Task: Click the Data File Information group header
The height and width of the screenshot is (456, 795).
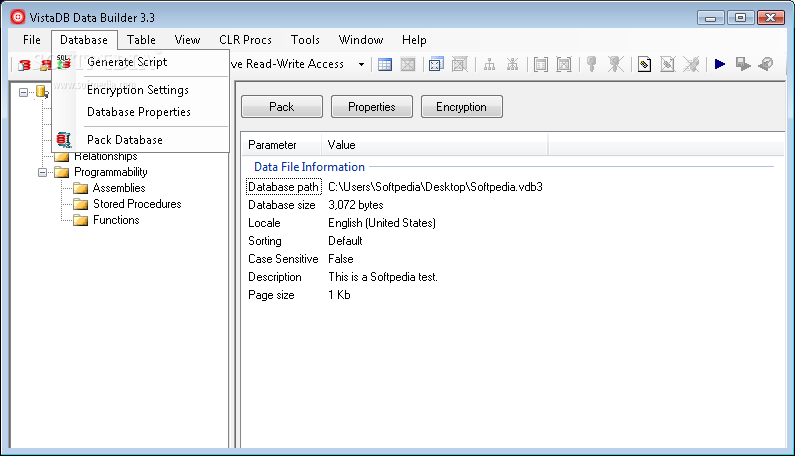Action: point(309,167)
